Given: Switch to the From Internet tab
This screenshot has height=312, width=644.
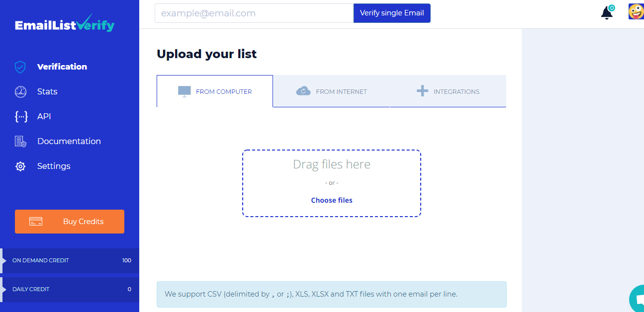Looking at the screenshot, I should pos(331,91).
